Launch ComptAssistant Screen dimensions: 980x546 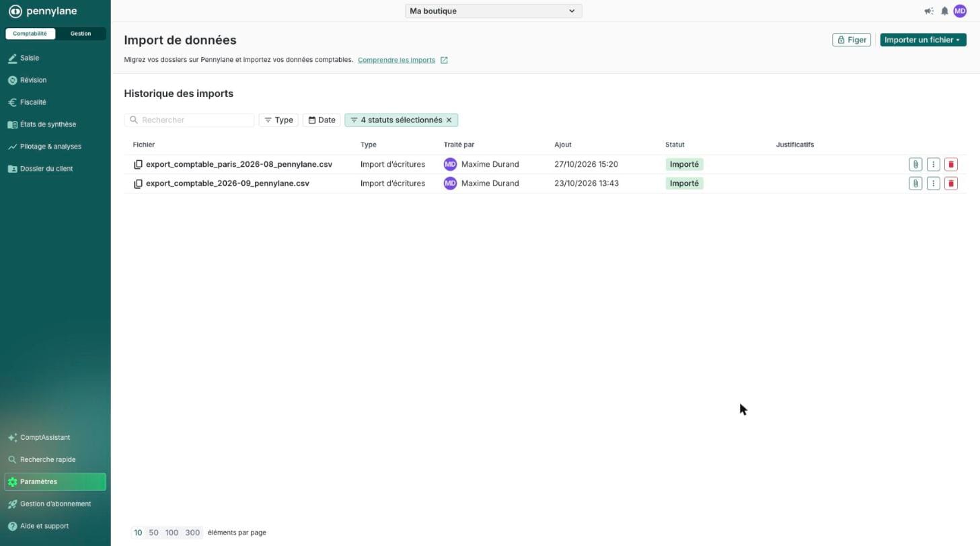click(x=55, y=438)
